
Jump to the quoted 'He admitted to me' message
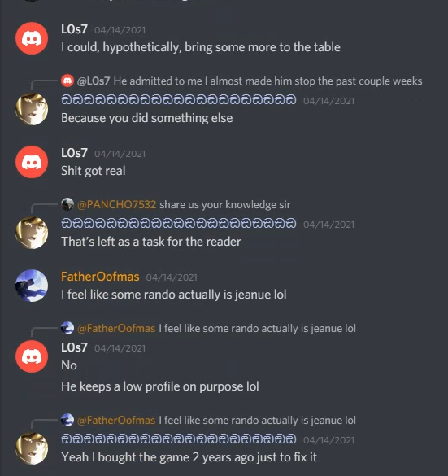[x=267, y=81]
